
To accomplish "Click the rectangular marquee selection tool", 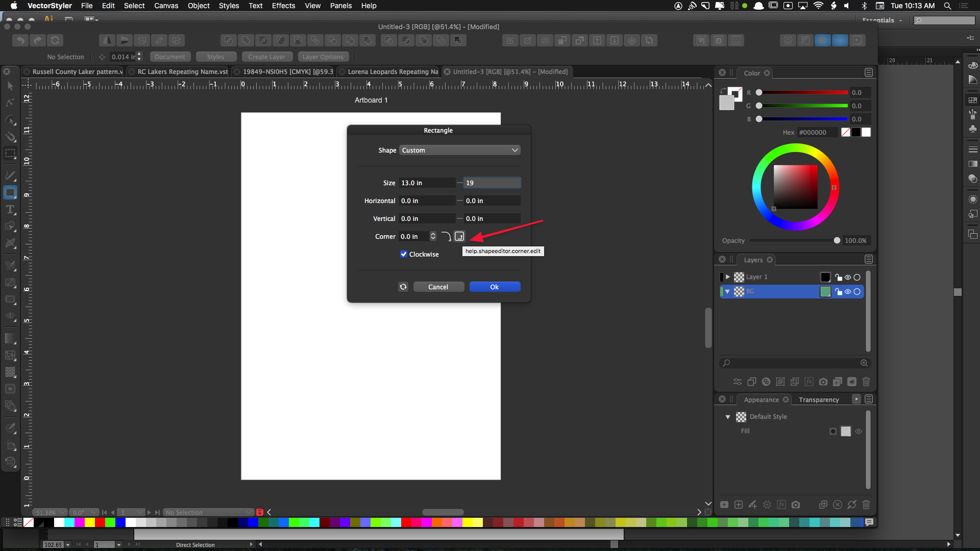I will pyautogui.click(x=10, y=153).
